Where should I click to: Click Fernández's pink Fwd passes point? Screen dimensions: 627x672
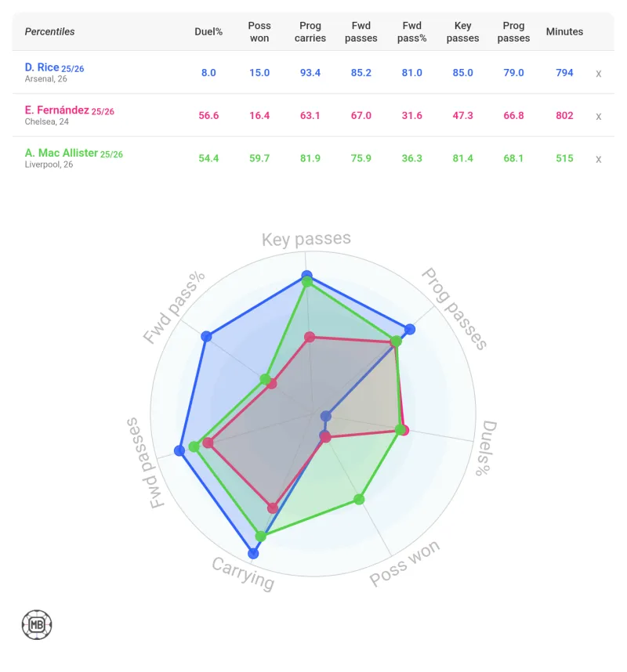click(x=208, y=443)
